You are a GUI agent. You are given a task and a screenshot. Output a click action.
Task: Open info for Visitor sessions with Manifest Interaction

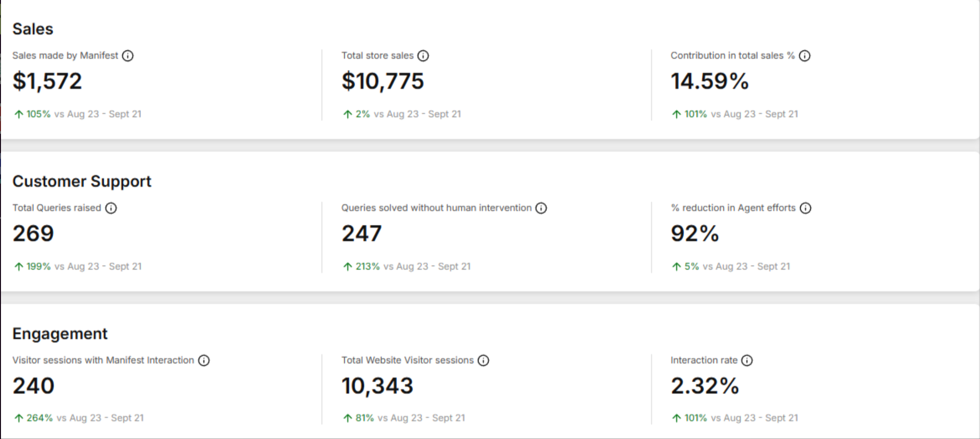coord(204,361)
